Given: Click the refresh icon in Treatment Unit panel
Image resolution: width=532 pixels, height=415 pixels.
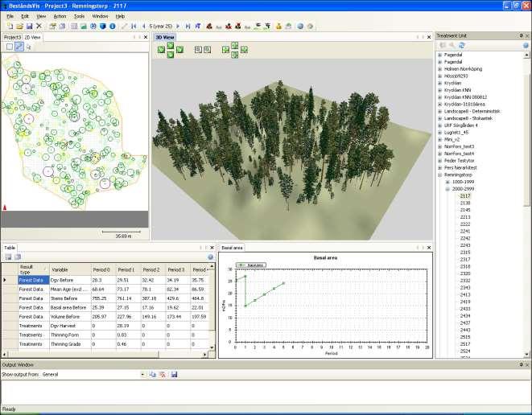Looking at the screenshot, I should 461,45.
